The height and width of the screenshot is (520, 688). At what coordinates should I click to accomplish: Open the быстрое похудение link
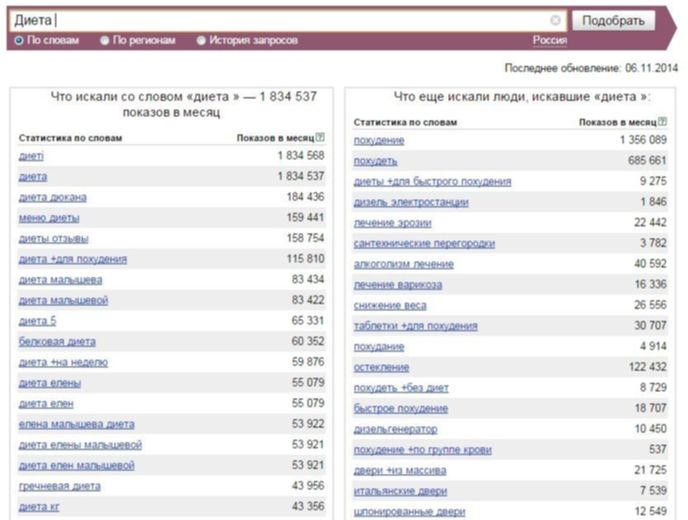coord(401,409)
